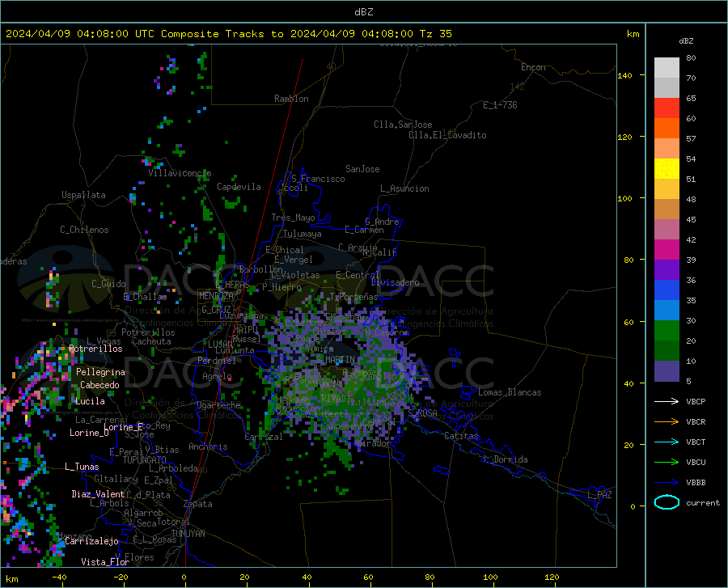The width and height of the screenshot is (728, 588).
Task: Click the 'TUPUNGATO' map label
Action: point(145,460)
